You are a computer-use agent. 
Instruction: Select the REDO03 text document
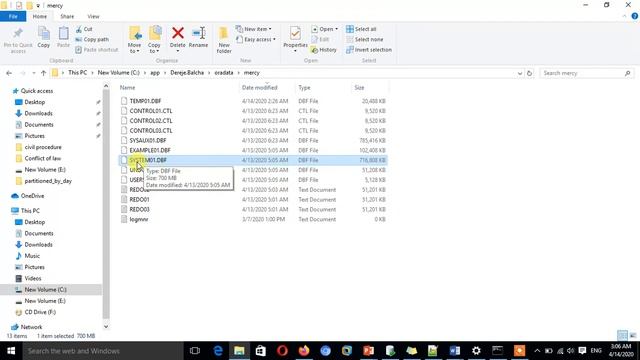pyautogui.click(x=140, y=209)
